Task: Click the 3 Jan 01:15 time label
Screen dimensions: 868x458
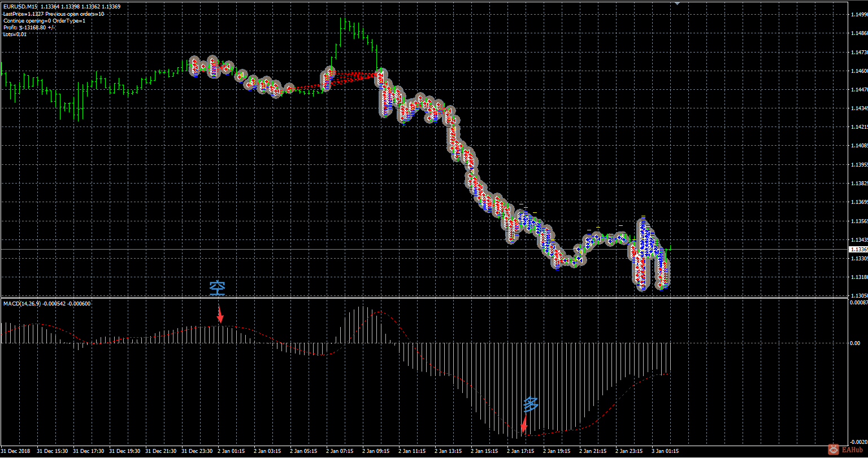Action: coord(666,451)
